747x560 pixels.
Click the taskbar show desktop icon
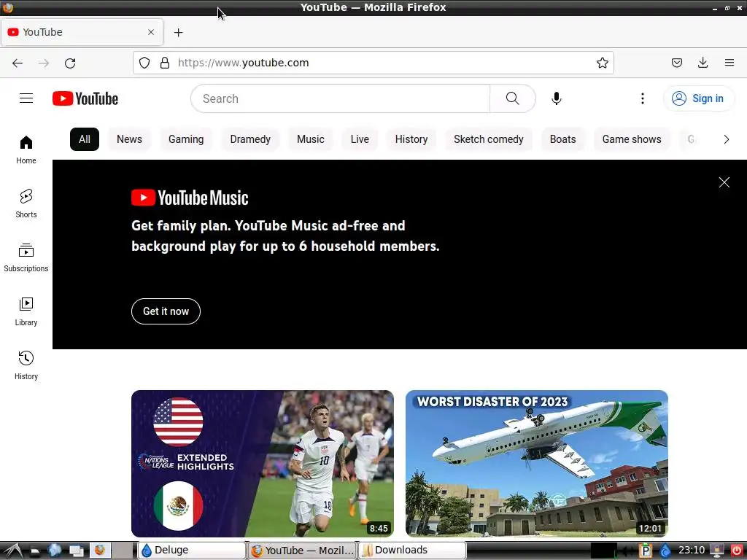click(76, 551)
